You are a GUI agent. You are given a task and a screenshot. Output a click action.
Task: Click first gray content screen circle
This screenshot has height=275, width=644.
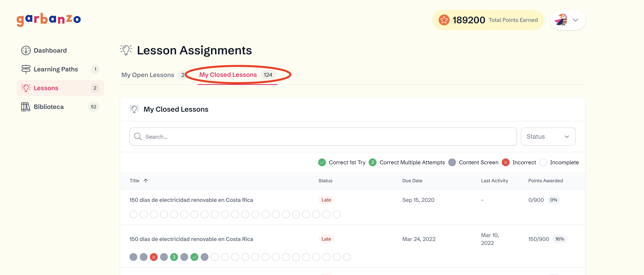(133, 257)
